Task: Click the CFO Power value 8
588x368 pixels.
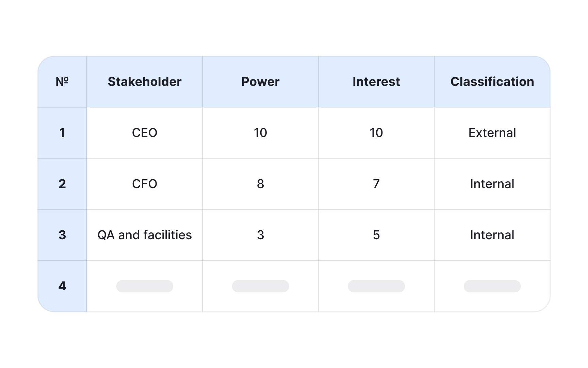Action: point(260,184)
